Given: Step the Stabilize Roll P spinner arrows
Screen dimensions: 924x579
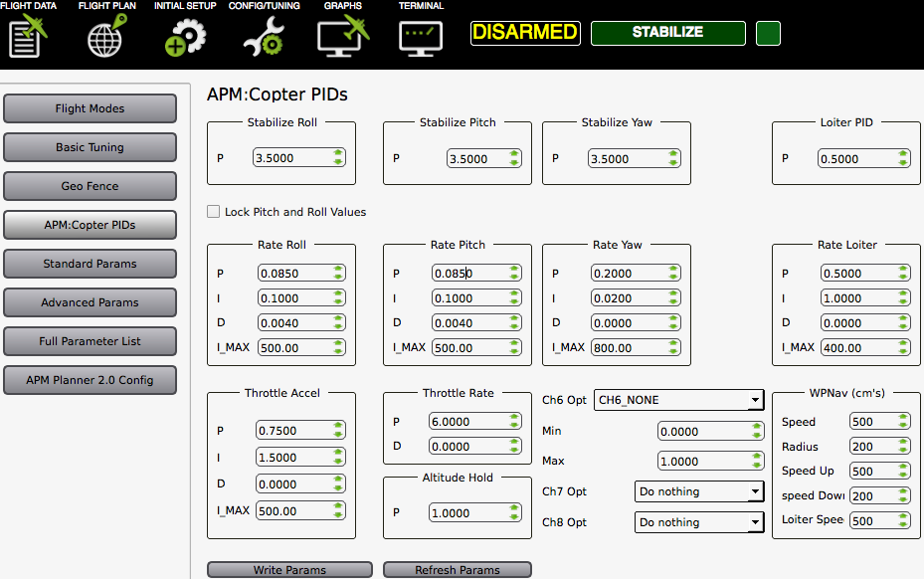Looking at the screenshot, I should coord(337,157).
